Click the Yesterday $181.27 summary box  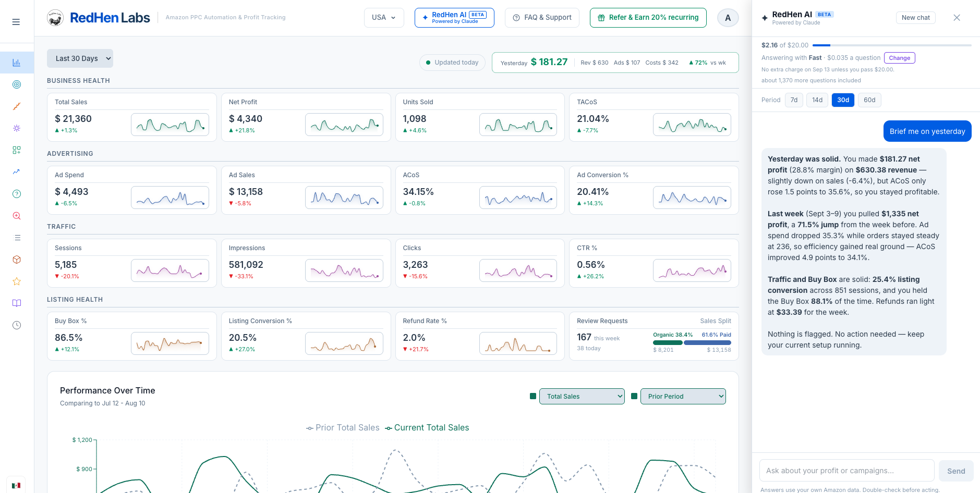615,63
